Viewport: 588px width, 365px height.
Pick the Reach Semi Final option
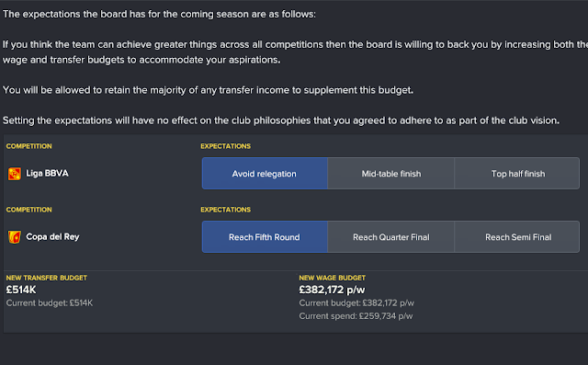(x=517, y=236)
